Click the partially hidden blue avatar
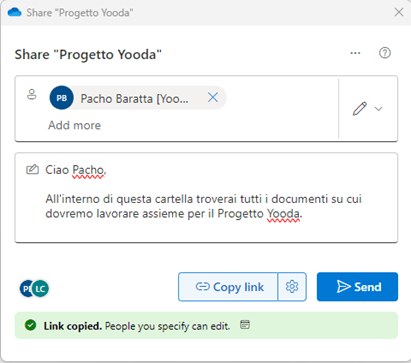Screen dimensions: 411x363 click(x=25, y=289)
